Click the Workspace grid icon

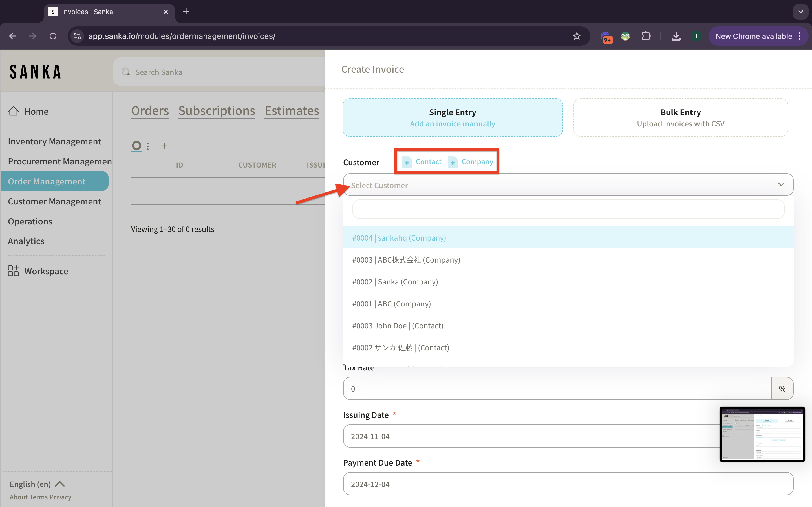(x=14, y=271)
